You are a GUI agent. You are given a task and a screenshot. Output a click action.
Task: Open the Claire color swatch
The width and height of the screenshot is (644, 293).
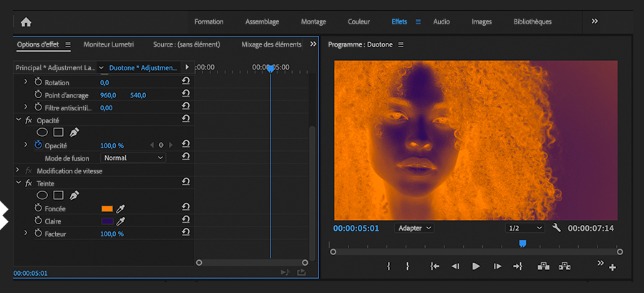pyautogui.click(x=107, y=221)
